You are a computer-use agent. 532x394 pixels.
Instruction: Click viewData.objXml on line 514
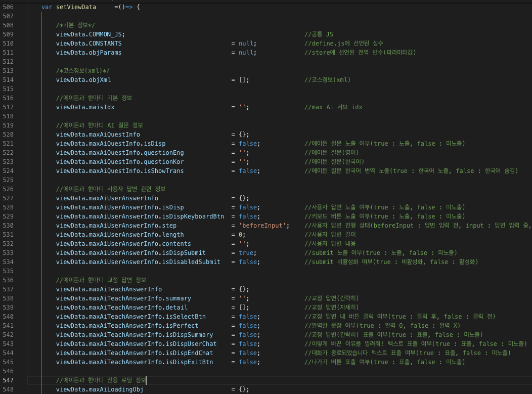83,80
